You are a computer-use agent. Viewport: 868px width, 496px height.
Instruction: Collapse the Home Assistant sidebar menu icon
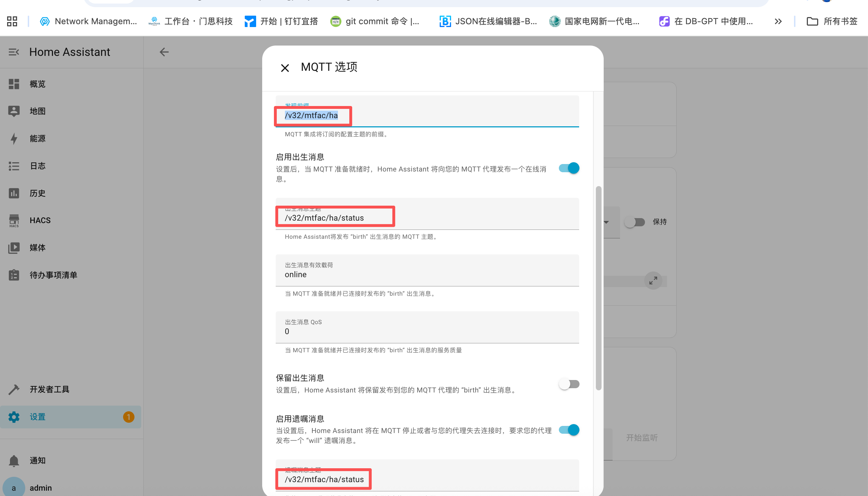tap(14, 52)
